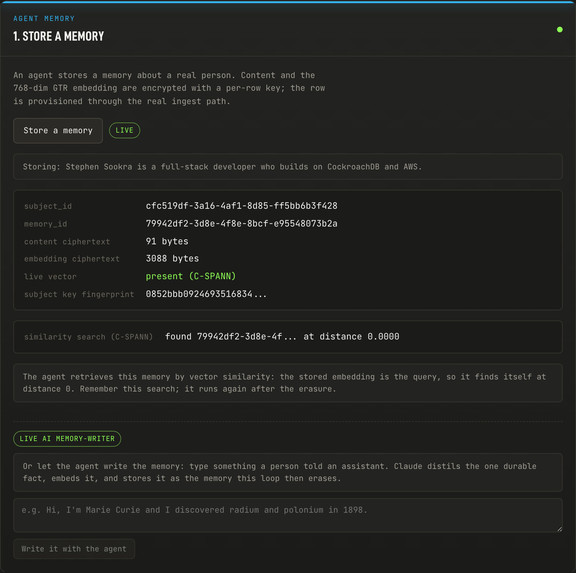Screen dimensions: 576x573
Task: Click the intro paragraph about 768-dim GTR embedding
Action: [169, 88]
